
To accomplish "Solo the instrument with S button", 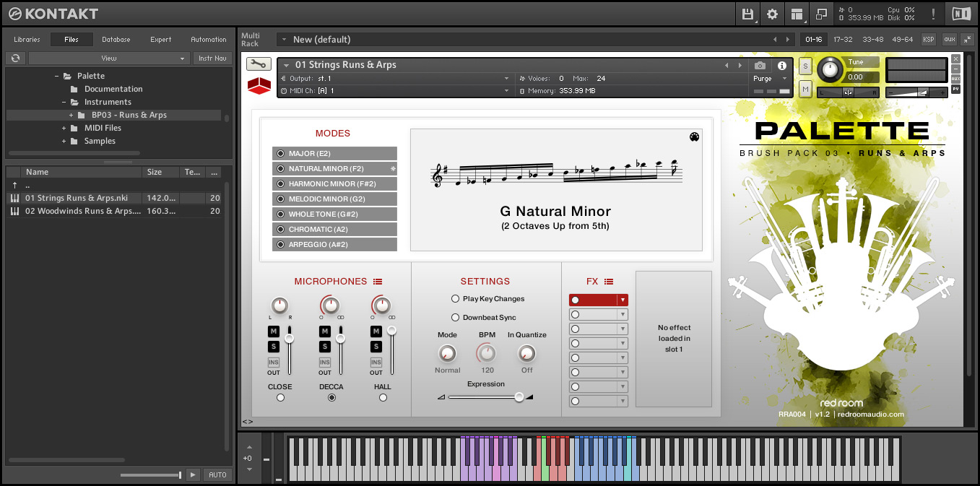I will 806,66.
